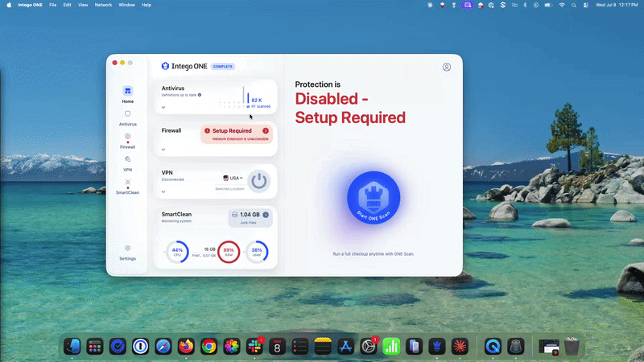Image resolution: width=644 pixels, height=362 pixels.
Task: Open the VPN section in the sidebar
Action: (128, 163)
